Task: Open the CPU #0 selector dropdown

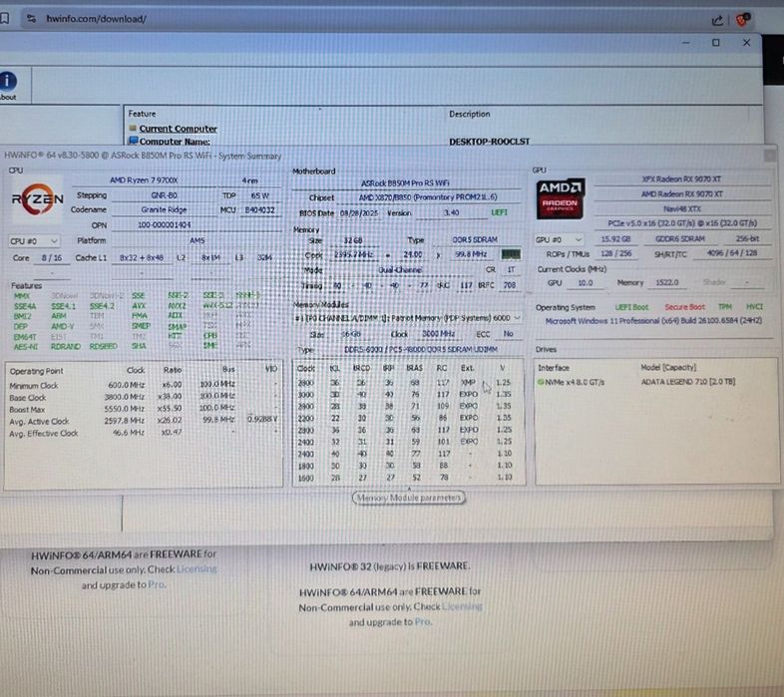Action: tap(34, 241)
